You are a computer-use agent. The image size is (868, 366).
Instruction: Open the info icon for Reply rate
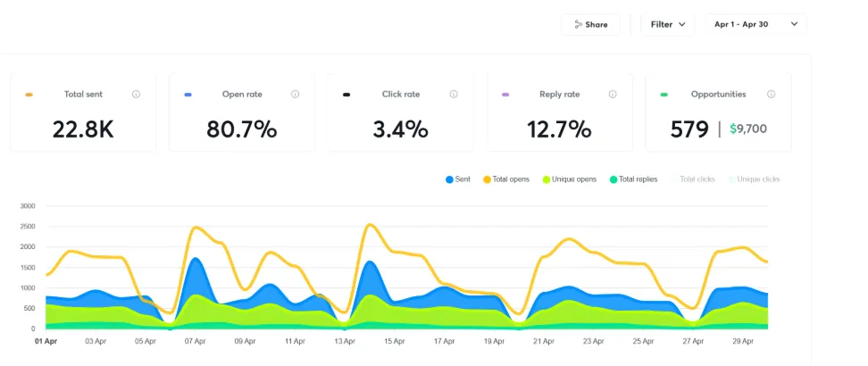click(613, 94)
